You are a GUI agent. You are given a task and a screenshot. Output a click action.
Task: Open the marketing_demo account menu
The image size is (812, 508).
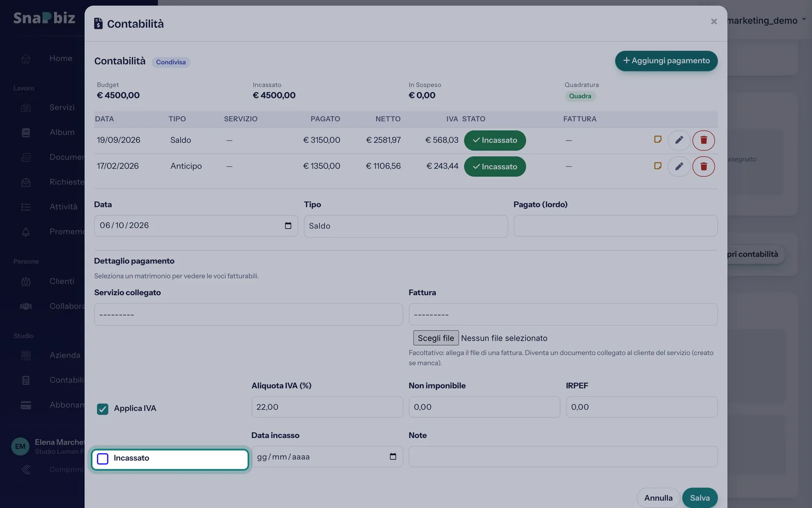coord(766,20)
